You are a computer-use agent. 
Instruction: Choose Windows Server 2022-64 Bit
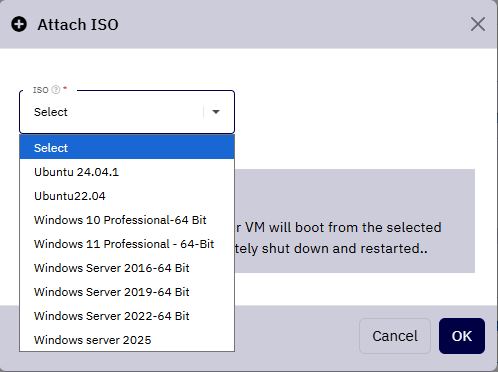click(x=127, y=316)
